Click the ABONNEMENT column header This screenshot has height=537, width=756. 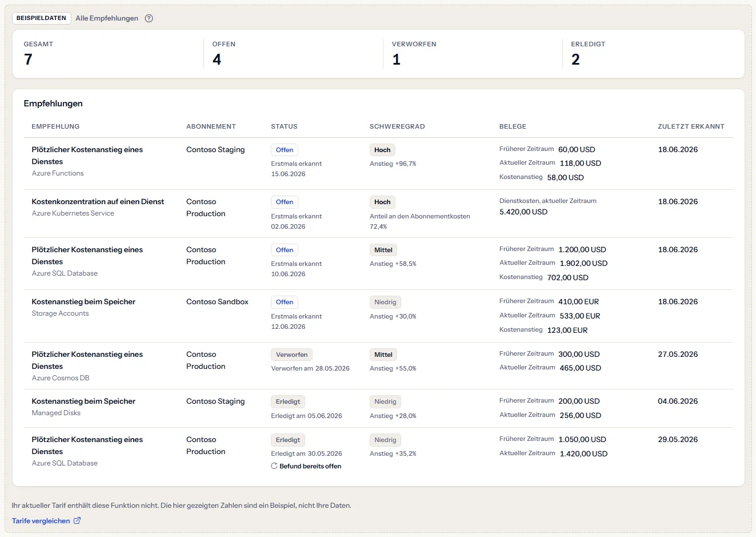(211, 126)
